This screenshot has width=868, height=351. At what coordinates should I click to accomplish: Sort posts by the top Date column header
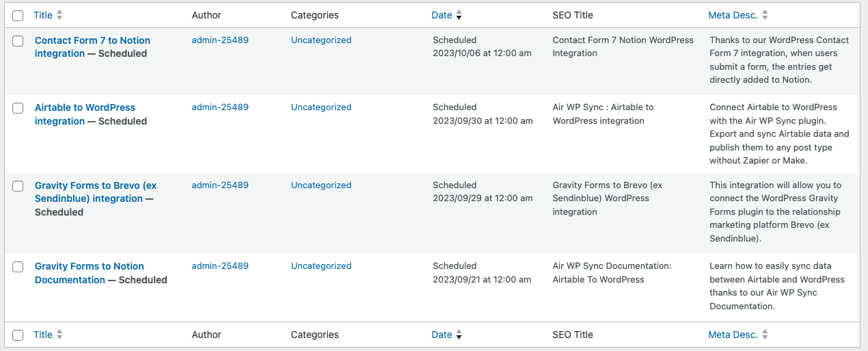[442, 15]
